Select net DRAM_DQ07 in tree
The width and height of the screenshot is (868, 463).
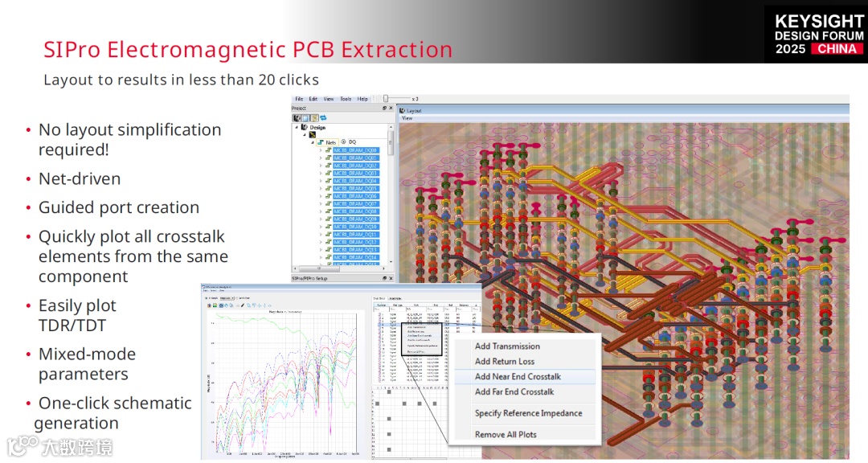(356, 204)
